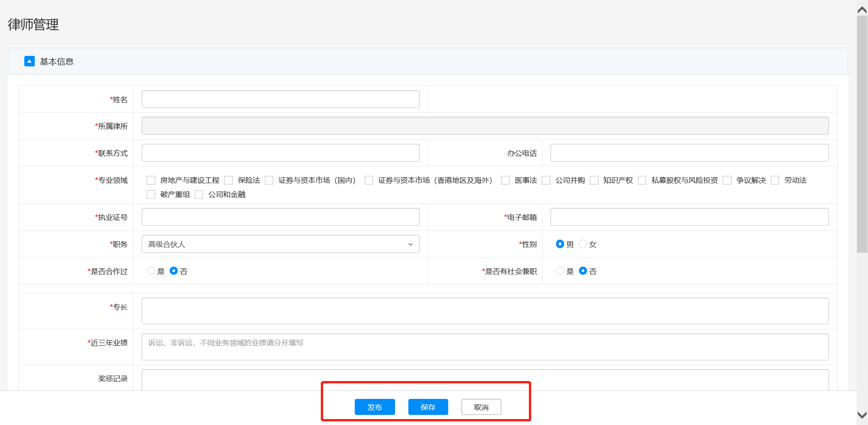868x425 pixels.
Task: Enable the 知识产权 checkbox
Action: pos(594,180)
